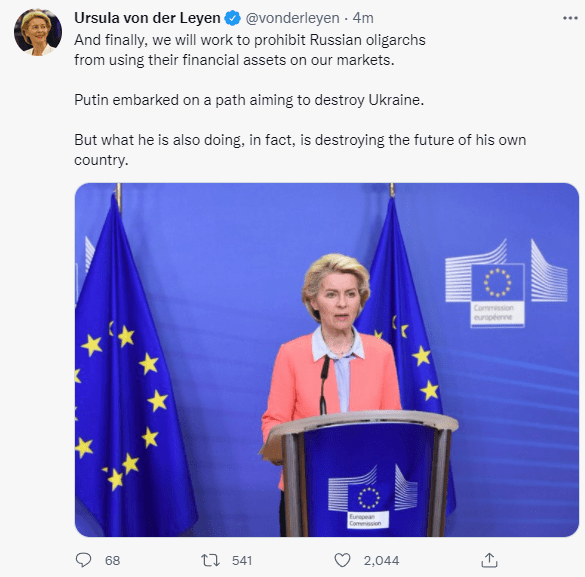Click the paragraph ending with 'country.'

[300, 150]
